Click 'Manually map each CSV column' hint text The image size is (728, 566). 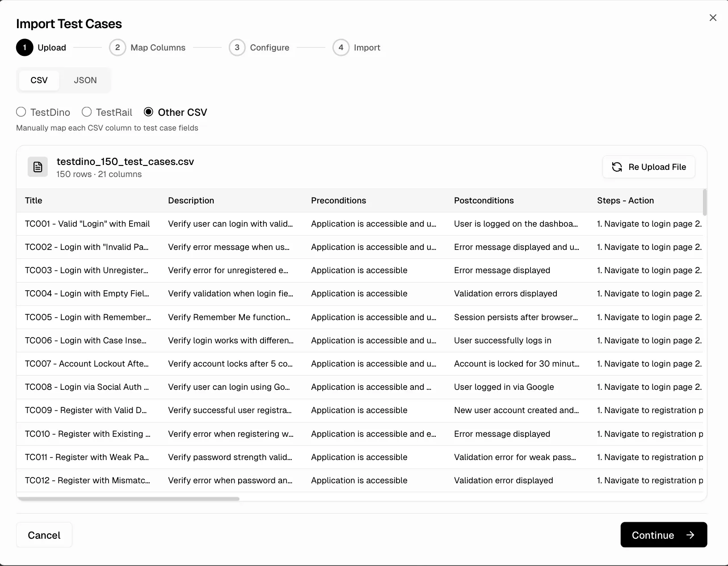107,128
